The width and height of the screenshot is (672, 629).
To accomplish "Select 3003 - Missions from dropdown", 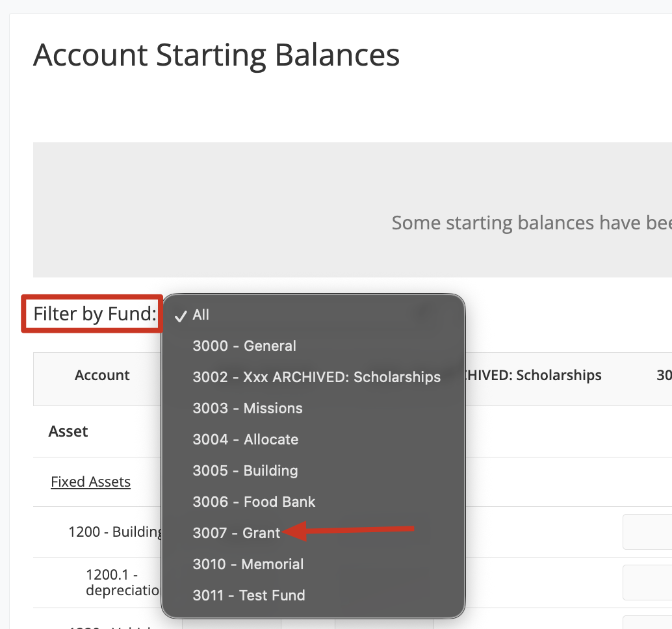I will [x=248, y=408].
